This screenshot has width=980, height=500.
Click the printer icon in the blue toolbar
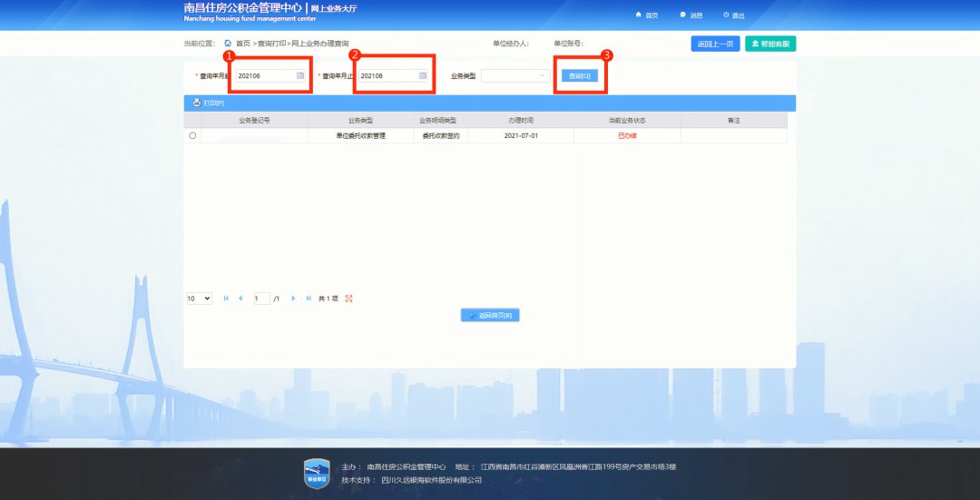(197, 103)
